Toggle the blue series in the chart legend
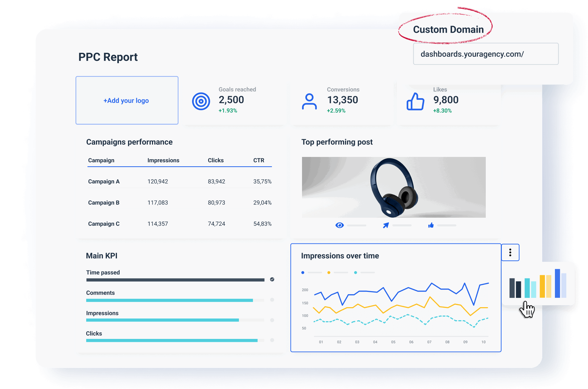This screenshot has height=389, width=588. click(303, 272)
